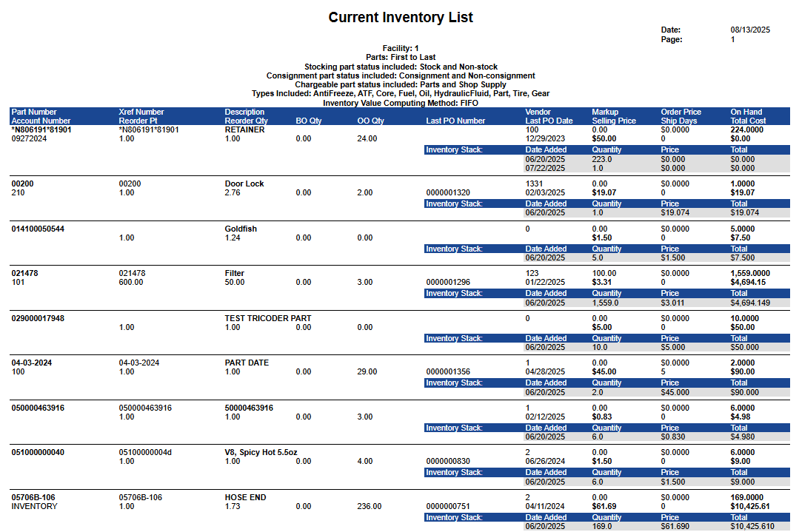Open last PO number 0000001296
Screen dimensions: 799x532
pos(448,282)
